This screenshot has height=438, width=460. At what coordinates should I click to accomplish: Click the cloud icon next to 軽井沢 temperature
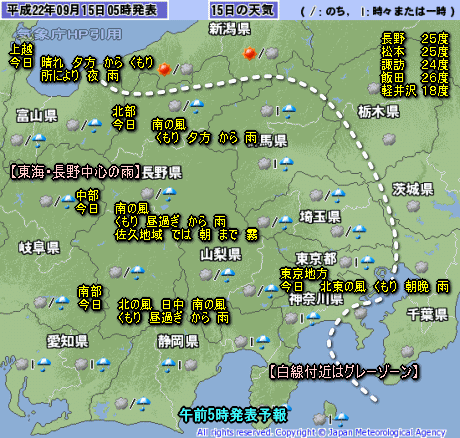[x=374, y=89]
